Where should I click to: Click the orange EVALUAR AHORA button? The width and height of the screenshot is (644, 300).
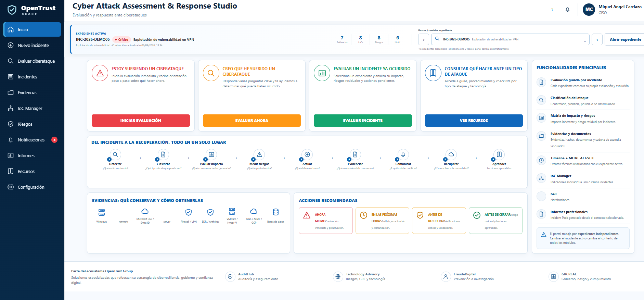tap(252, 121)
